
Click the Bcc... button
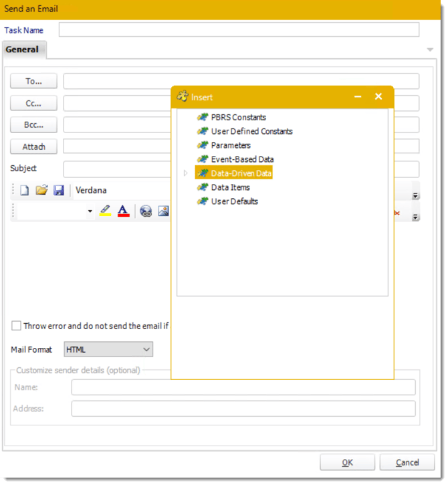[x=33, y=124]
